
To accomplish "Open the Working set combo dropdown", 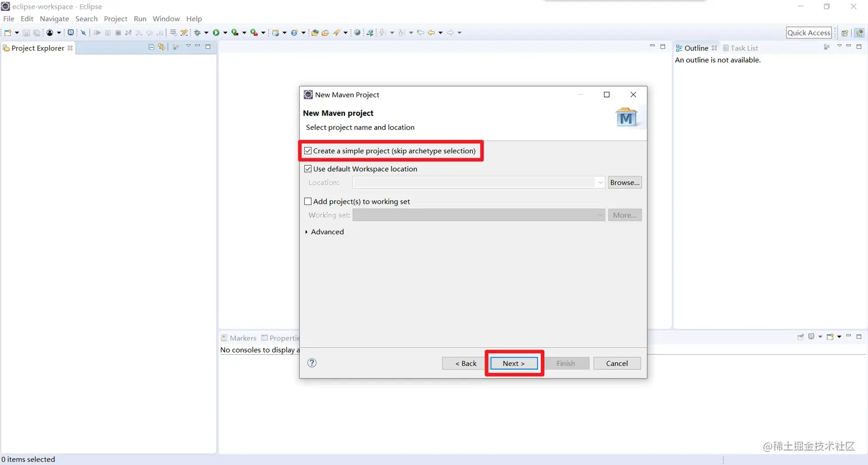I will click(x=600, y=215).
